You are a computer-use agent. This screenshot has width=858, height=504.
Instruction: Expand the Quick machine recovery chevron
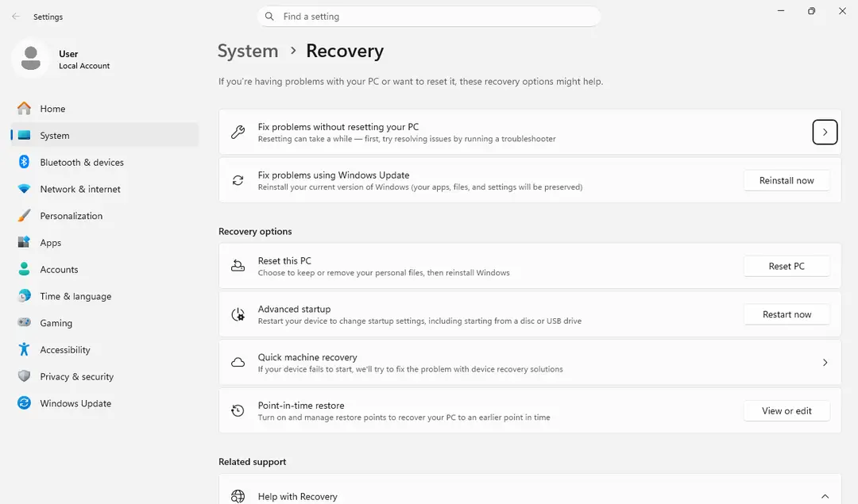click(825, 363)
